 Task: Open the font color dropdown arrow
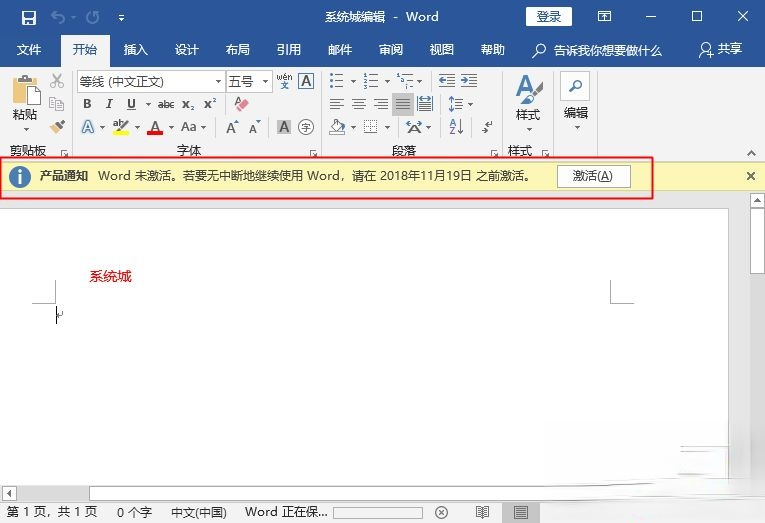click(171, 128)
